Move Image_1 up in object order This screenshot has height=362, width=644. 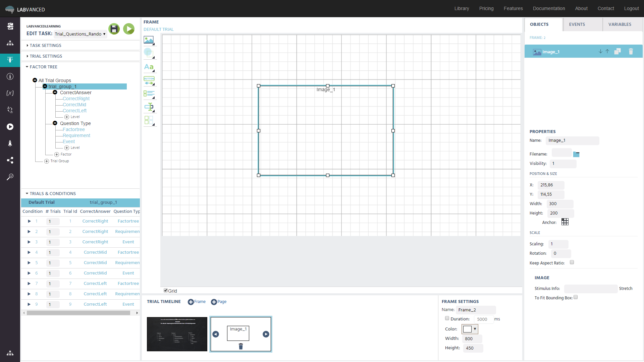coord(607,52)
